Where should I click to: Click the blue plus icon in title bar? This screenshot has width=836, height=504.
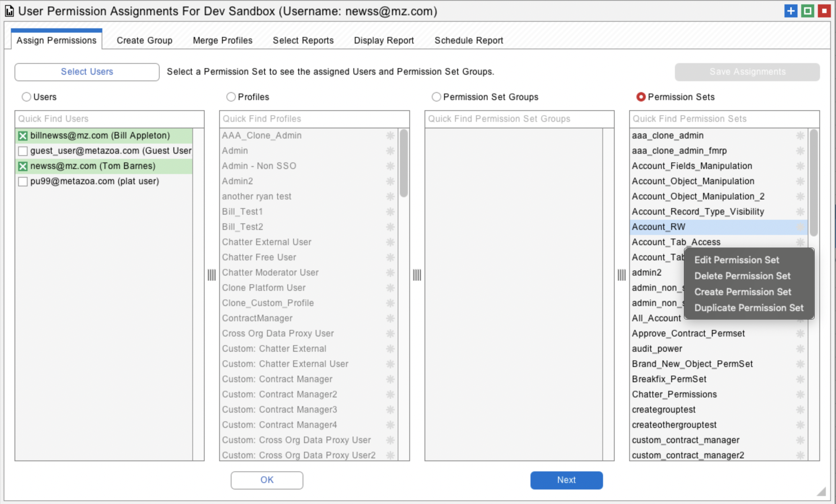[x=791, y=11]
